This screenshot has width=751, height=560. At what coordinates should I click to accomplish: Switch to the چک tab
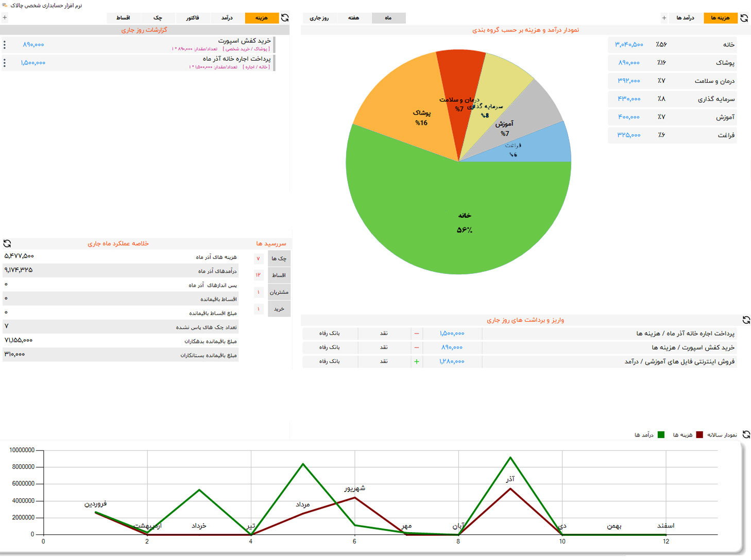pyautogui.click(x=158, y=18)
